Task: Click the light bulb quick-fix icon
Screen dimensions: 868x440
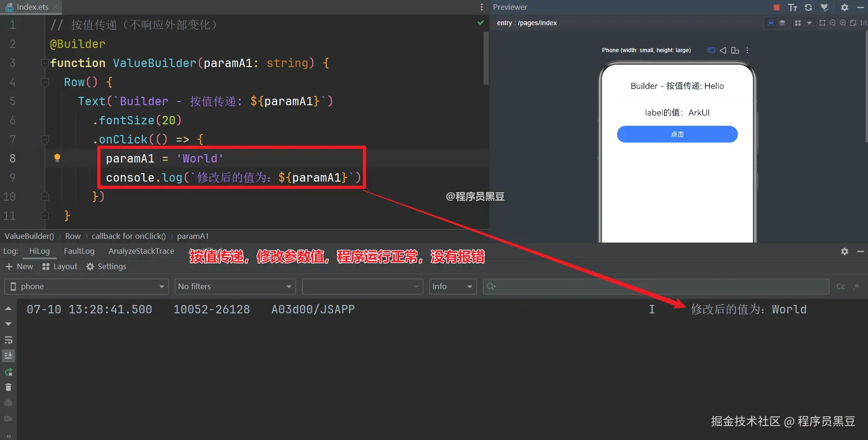Action: pos(57,158)
